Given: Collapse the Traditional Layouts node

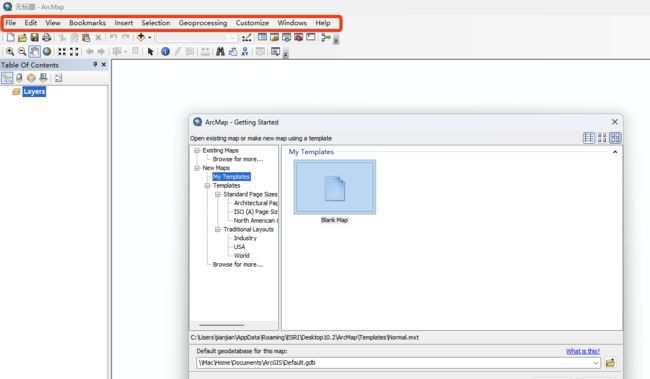Looking at the screenshot, I should coord(218,229).
